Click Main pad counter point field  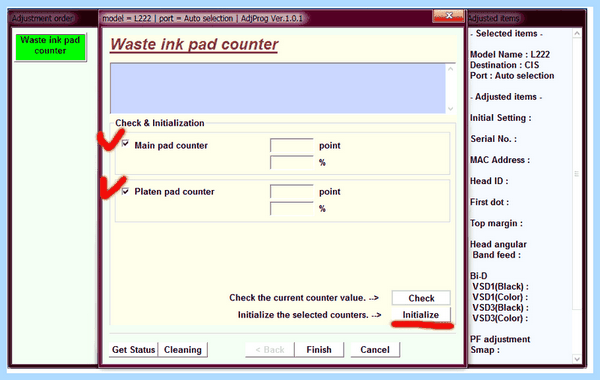click(x=292, y=145)
